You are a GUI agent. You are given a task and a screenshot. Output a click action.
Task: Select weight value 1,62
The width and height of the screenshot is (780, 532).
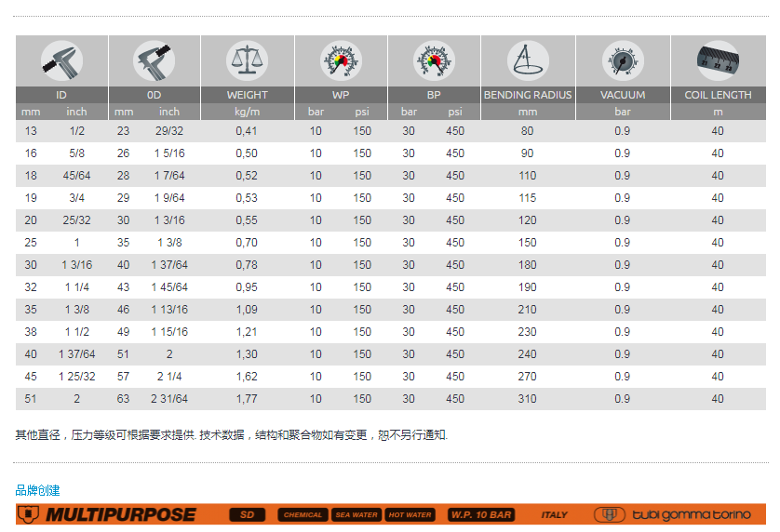[247, 377]
